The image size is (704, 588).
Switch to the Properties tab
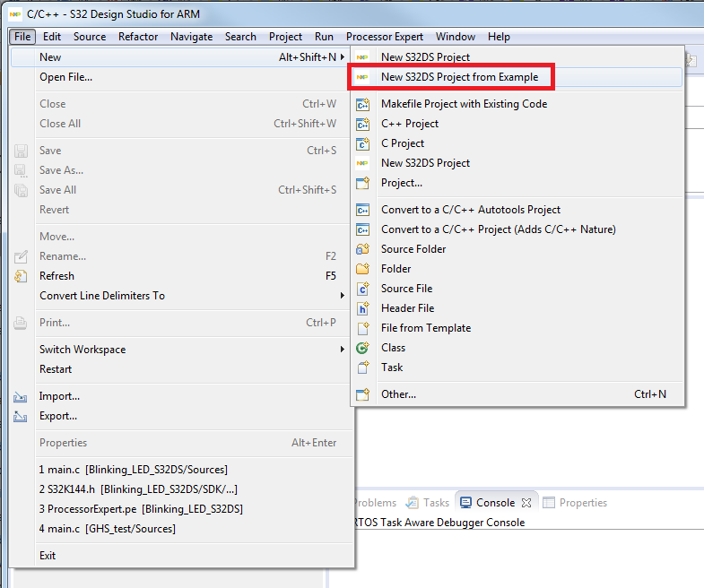pos(575,503)
